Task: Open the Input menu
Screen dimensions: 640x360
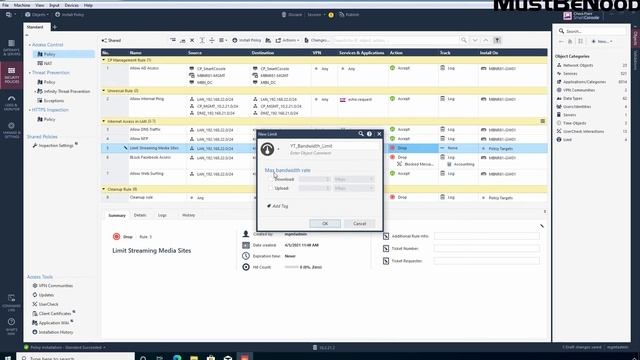Action: click(54, 5)
